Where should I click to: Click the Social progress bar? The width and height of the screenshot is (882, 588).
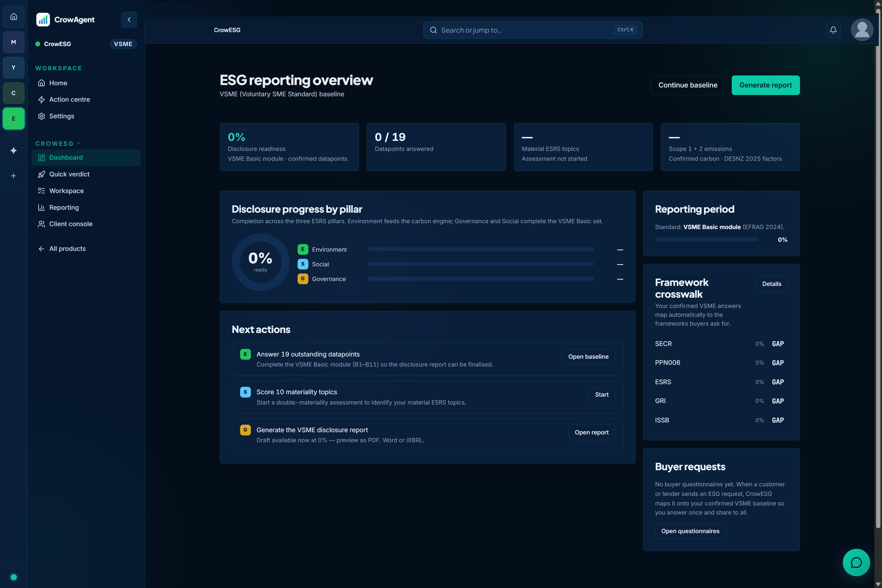click(x=481, y=264)
